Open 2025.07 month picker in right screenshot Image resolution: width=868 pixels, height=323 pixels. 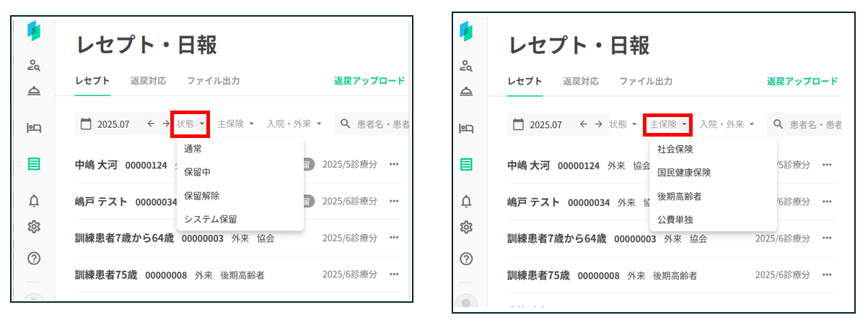point(538,124)
